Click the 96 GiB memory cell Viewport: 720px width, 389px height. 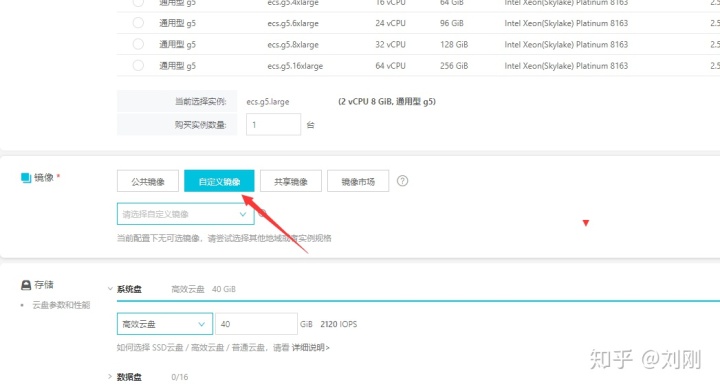[451, 23]
